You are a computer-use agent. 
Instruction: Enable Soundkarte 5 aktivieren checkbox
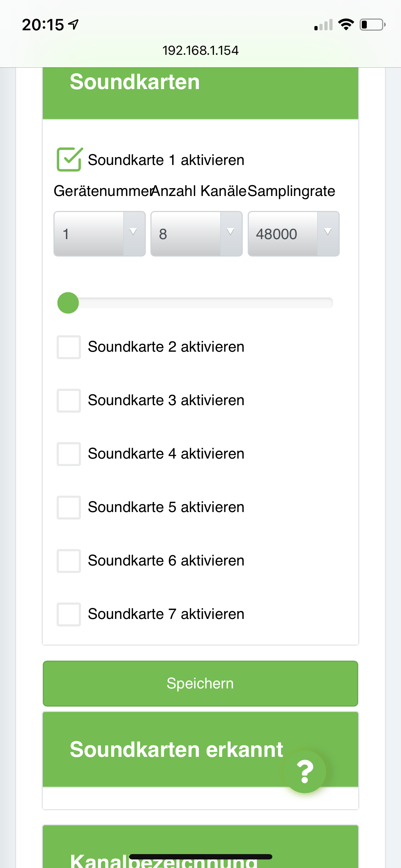[69, 507]
